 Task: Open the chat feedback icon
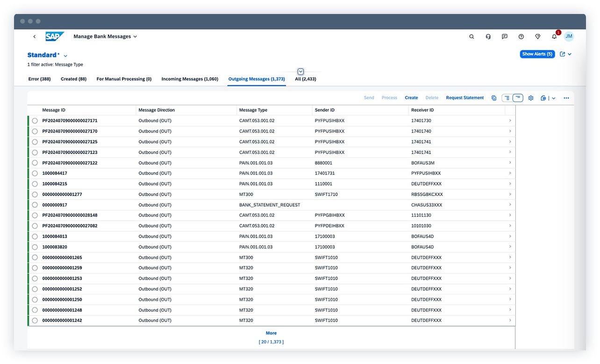click(x=505, y=36)
